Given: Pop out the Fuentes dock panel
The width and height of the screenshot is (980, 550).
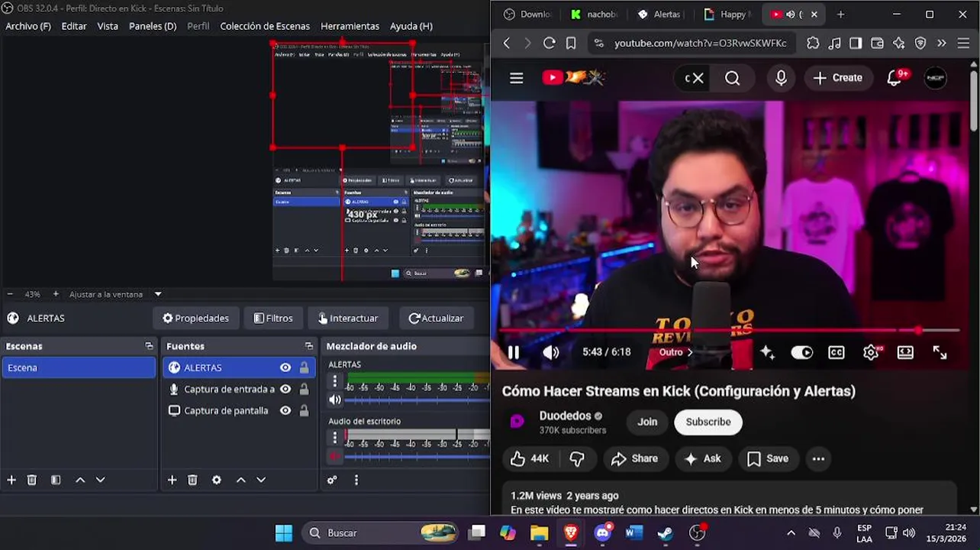Looking at the screenshot, I should pyautogui.click(x=309, y=346).
